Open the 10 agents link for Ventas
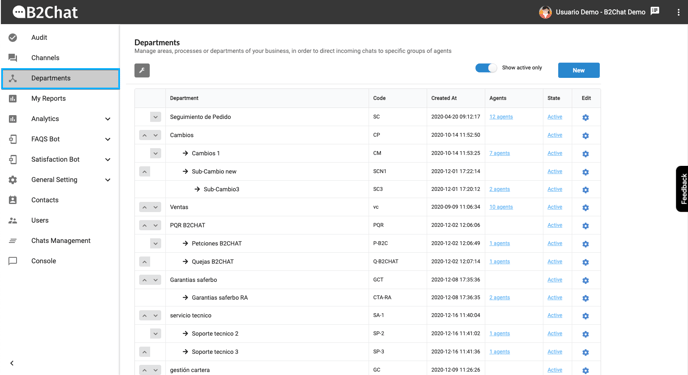688x375 pixels. [x=501, y=207]
